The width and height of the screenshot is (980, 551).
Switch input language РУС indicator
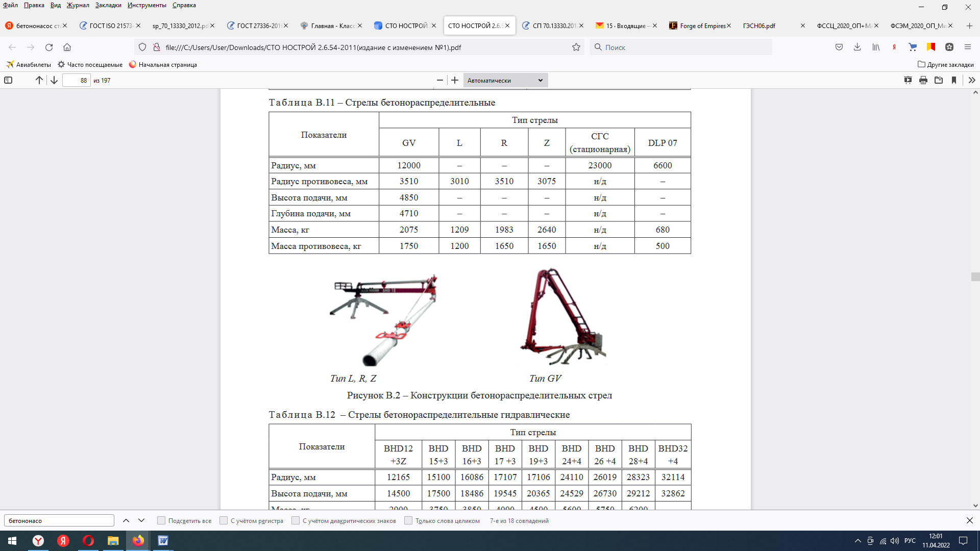point(910,541)
